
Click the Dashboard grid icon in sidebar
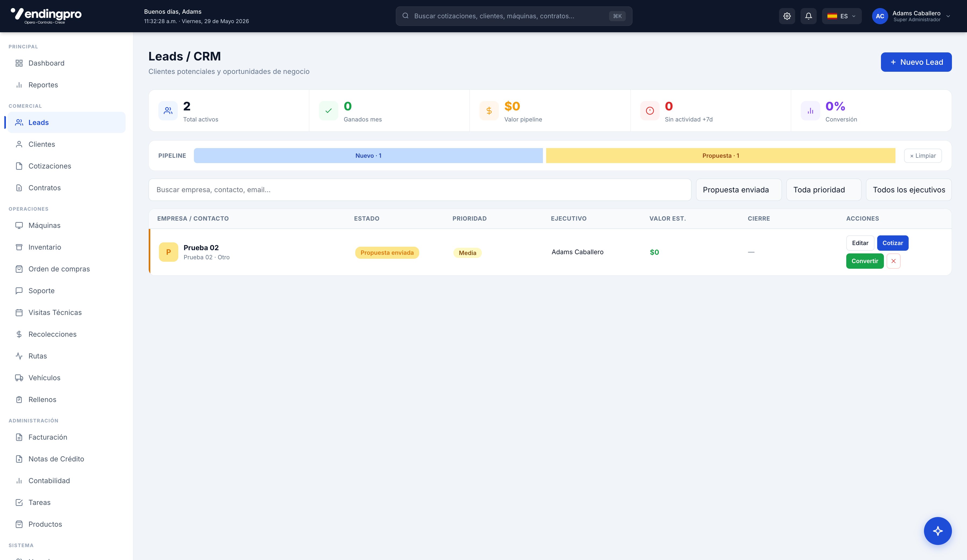tap(19, 63)
